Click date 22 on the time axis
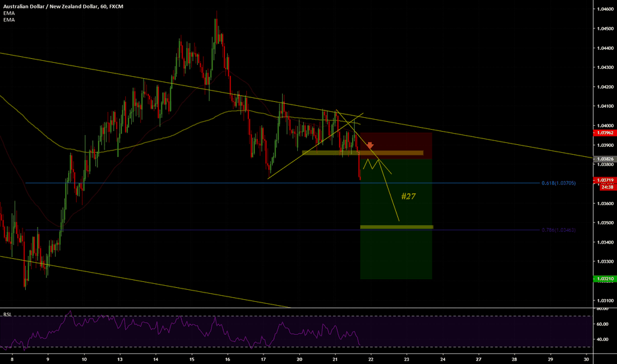Viewport: 617px width, 364px height. 371,358
